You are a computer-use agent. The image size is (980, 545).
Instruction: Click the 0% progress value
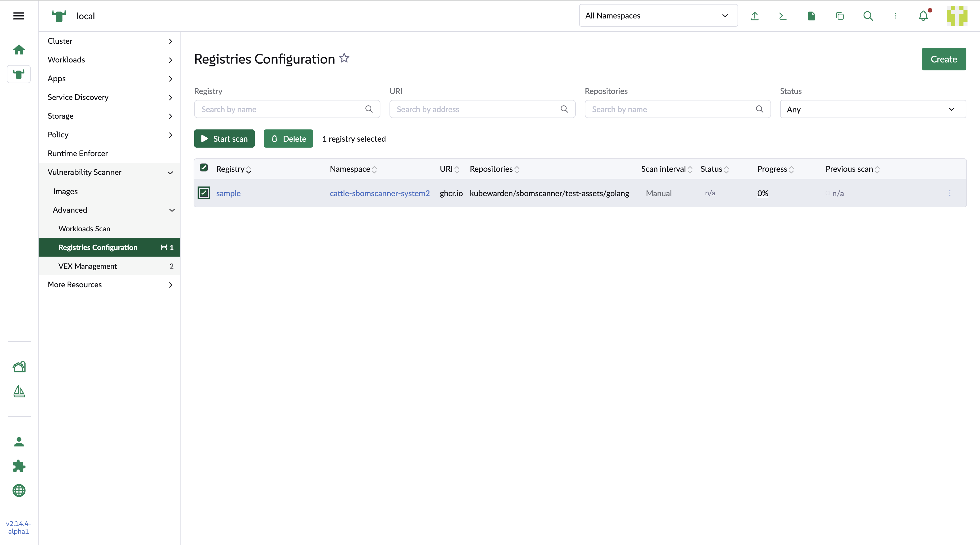[x=762, y=193]
